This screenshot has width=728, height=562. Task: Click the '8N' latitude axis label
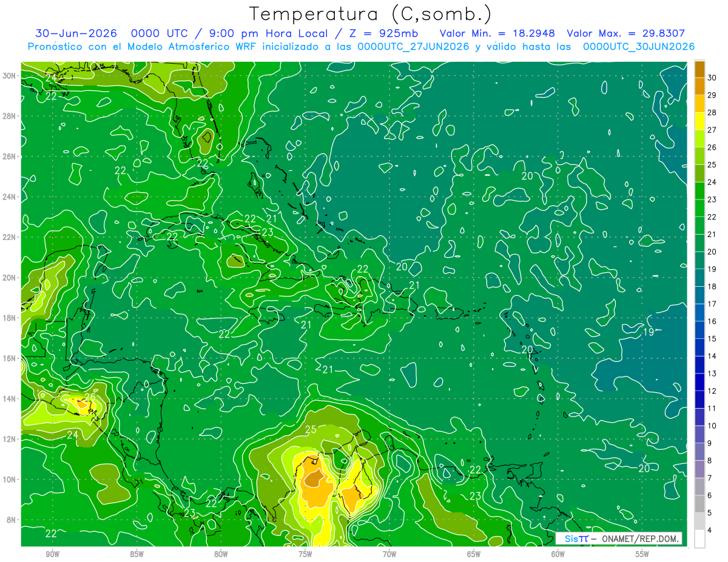[12, 520]
